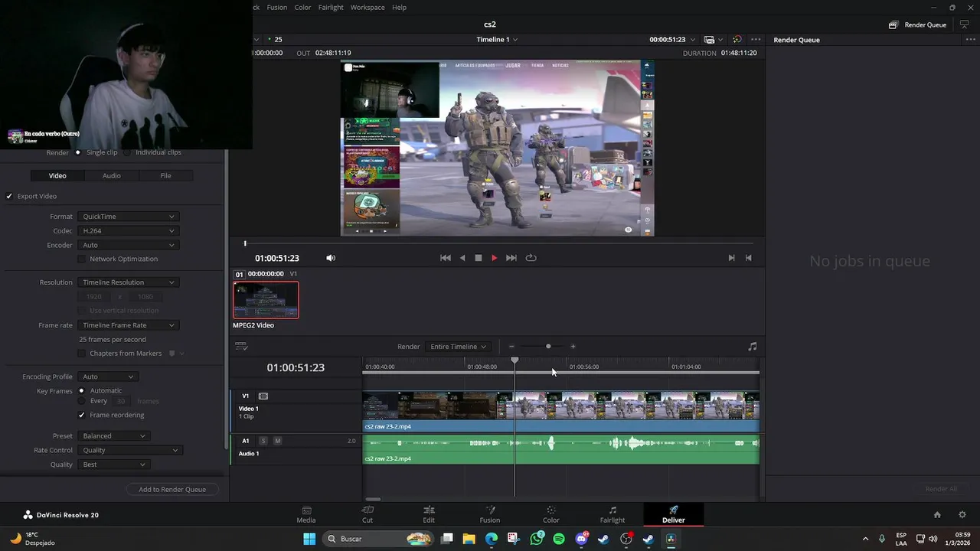Select Automatic key frames radio
This screenshot has height=551, width=980.
(x=82, y=390)
